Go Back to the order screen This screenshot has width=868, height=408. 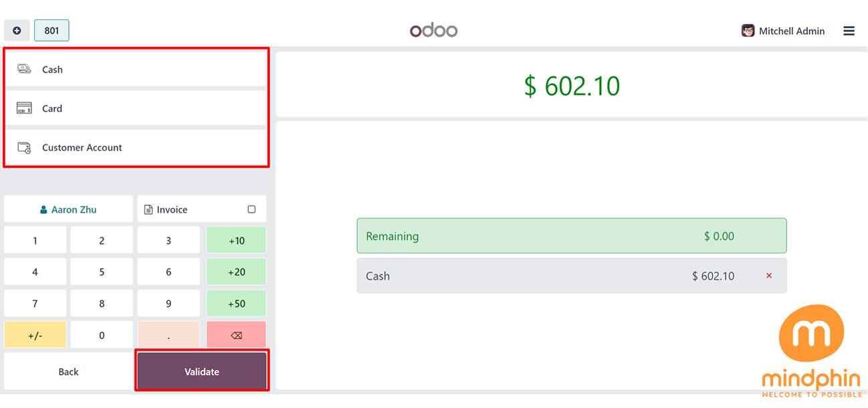coord(68,371)
